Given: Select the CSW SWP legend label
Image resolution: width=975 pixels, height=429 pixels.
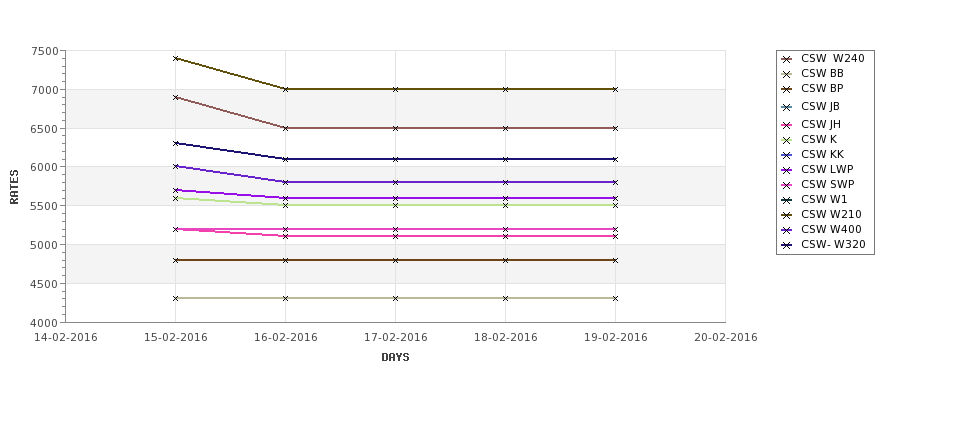Looking at the screenshot, I should 828,184.
